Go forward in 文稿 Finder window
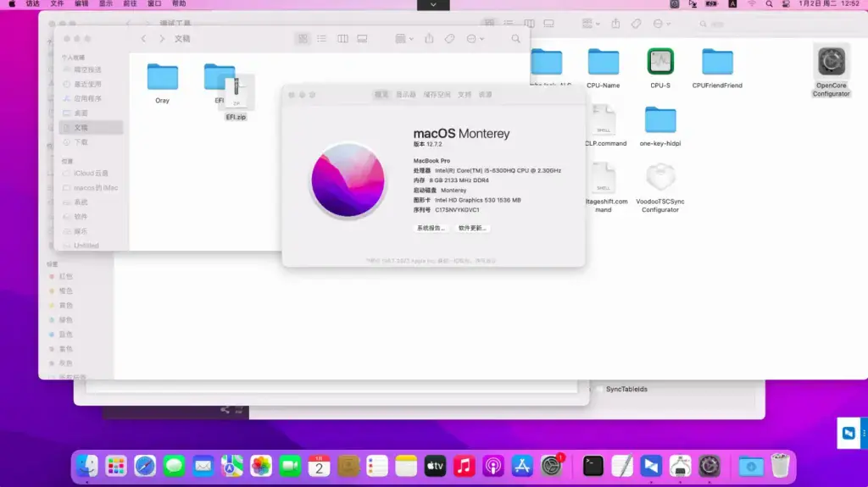Viewport: 868px width, 487px height. click(162, 39)
